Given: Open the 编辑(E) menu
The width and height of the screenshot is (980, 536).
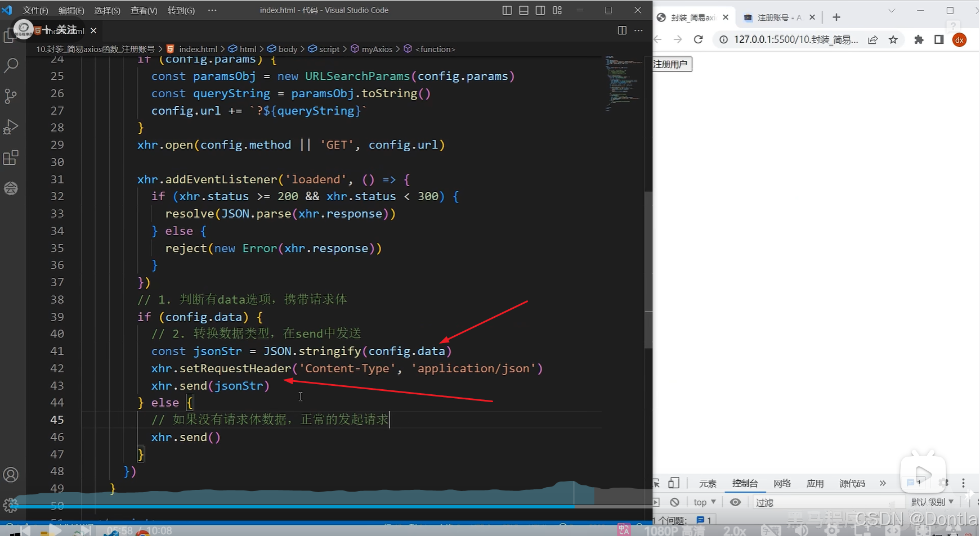Looking at the screenshot, I should pyautogui.click(x=71, y=10).
